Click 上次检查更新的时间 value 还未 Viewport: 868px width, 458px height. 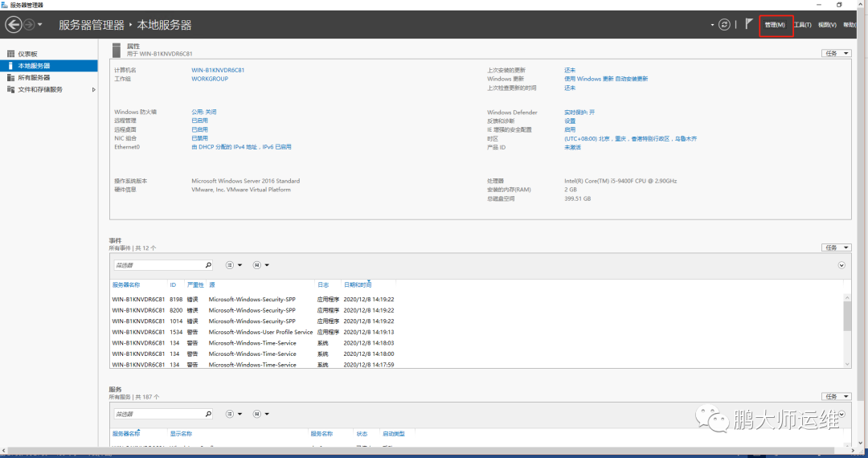coord(570,88)
